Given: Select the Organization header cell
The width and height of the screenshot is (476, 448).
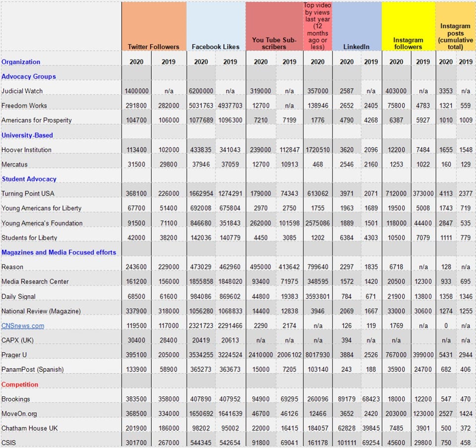Looking at the screenshot, I should tap(21, 62).
